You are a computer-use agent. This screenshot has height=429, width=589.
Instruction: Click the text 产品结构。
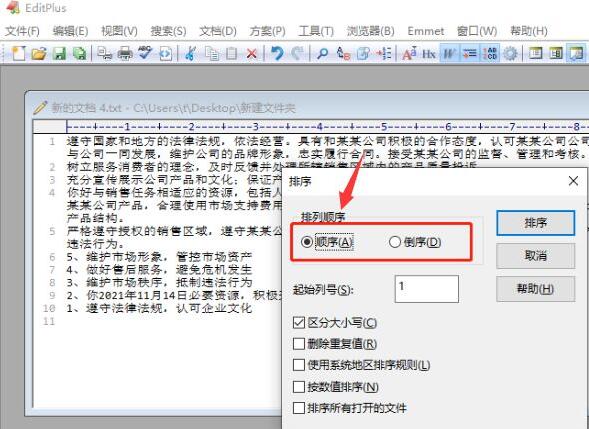[x=95, y=218]
